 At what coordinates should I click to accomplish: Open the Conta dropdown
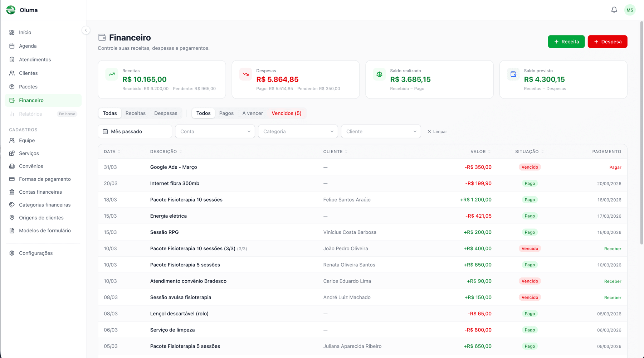[215, 131]
